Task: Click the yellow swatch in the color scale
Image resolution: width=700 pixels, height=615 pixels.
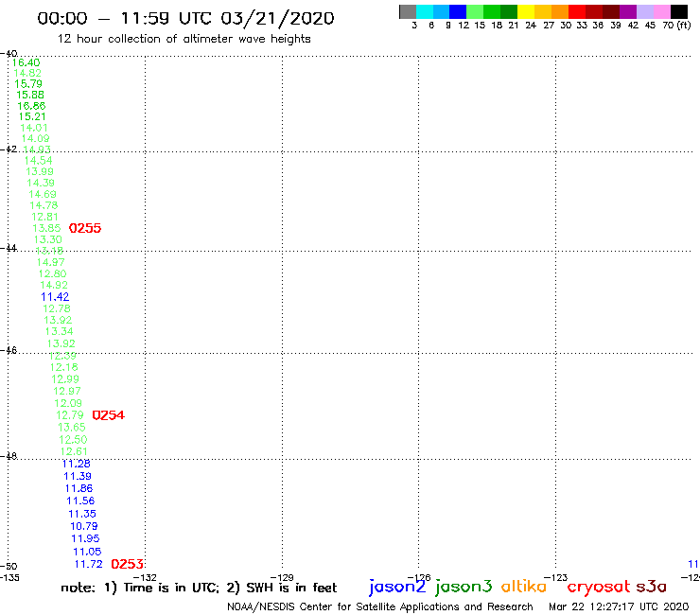Action: [x=526, y=11]
